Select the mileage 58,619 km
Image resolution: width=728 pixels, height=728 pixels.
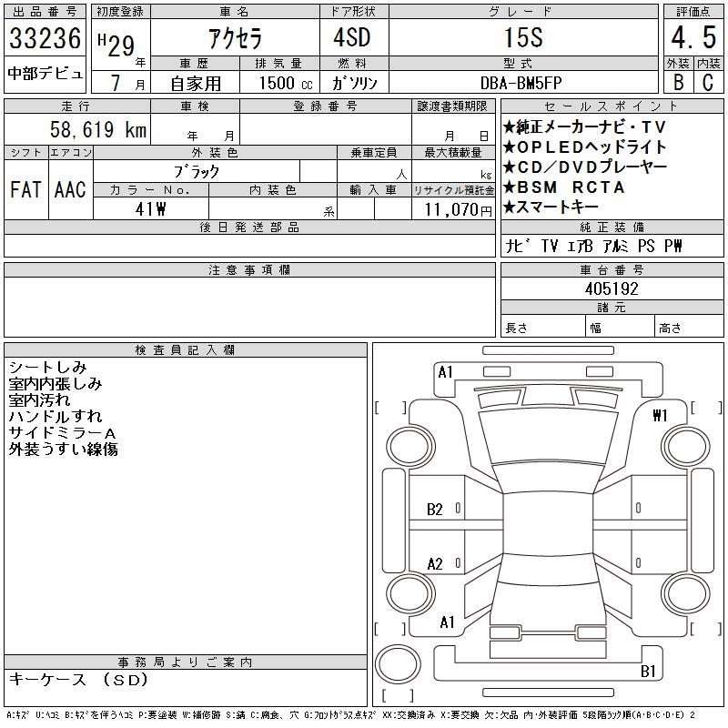98,129
